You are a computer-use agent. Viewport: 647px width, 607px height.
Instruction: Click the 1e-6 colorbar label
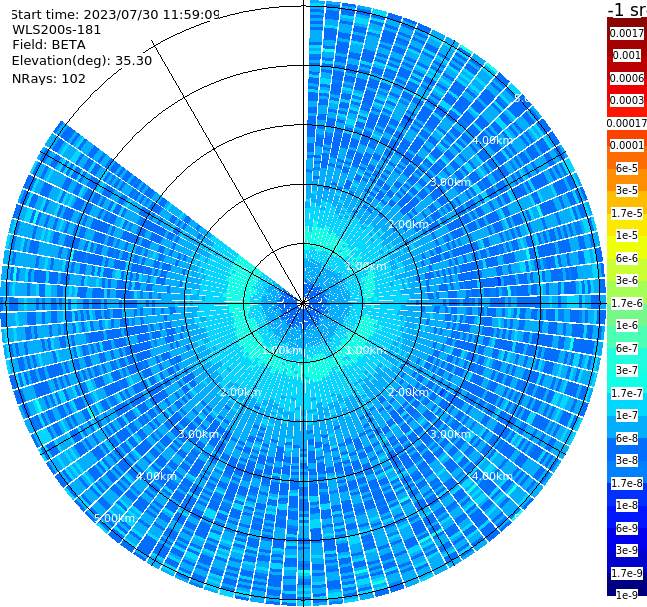627,325
